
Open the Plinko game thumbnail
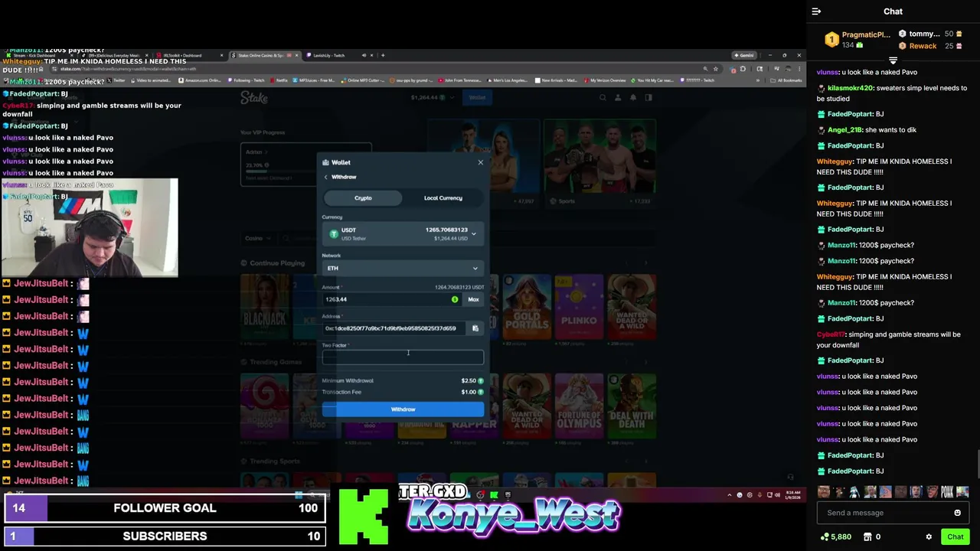[579, 307]
